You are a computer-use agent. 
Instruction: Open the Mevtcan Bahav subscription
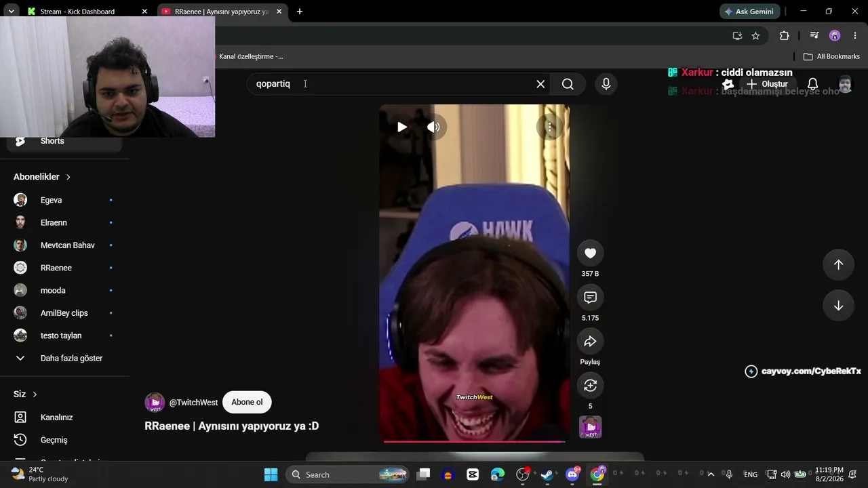coord(64,245)
